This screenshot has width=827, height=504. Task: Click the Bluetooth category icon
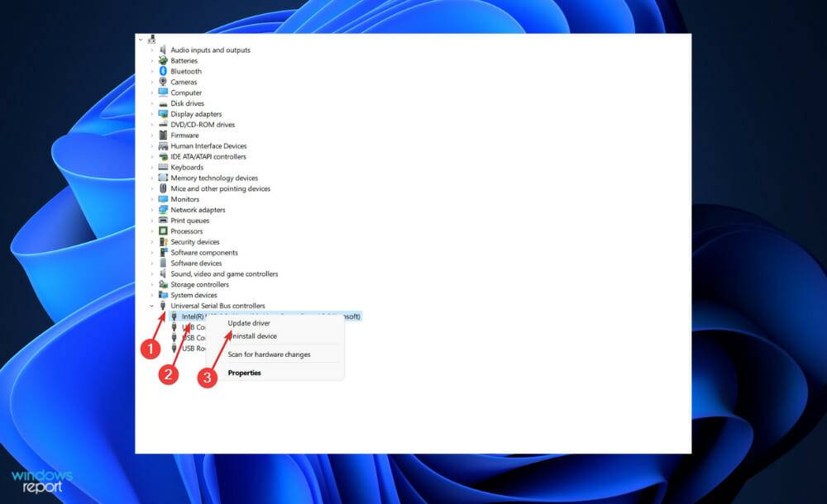click(x=163, y=71)
